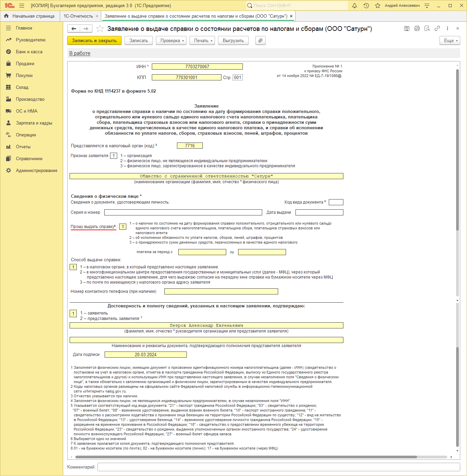467x476 pixels.
Task: Open notifications bell
Action: tap(355, 5)
